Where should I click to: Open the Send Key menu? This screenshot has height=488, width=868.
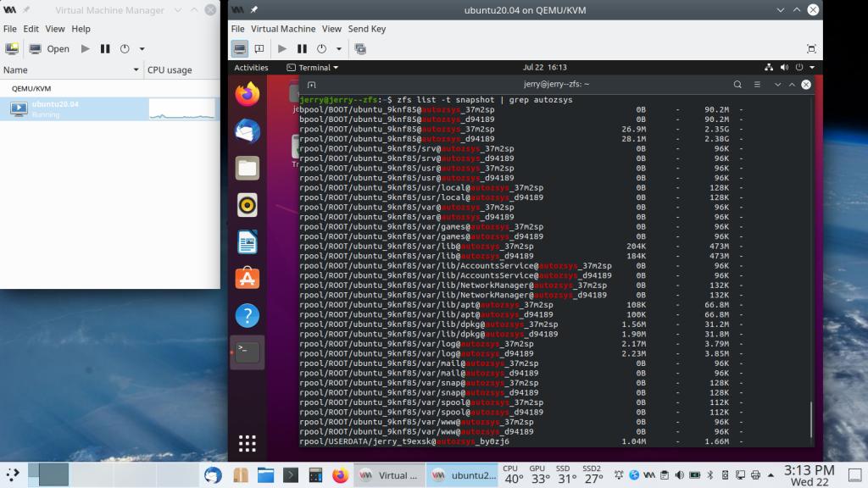pyautogui.click(x=366, y=29)
